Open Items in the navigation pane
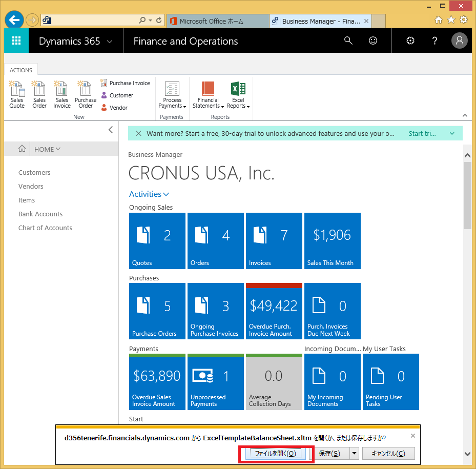 (27, 200)
